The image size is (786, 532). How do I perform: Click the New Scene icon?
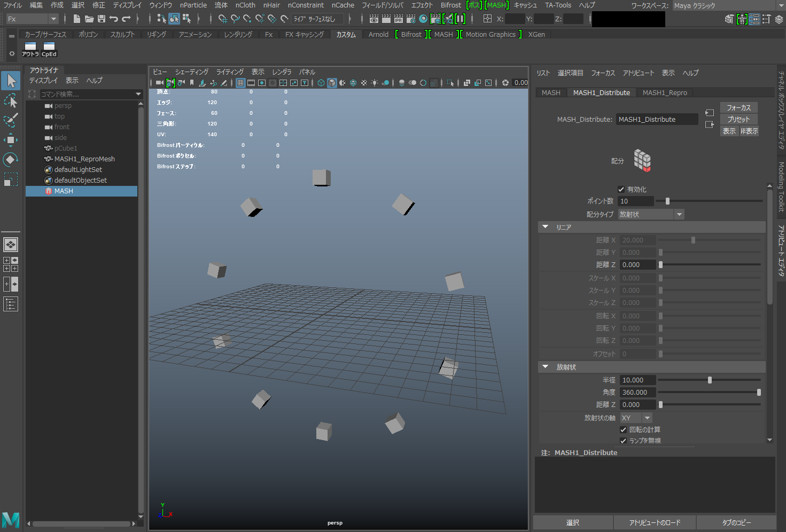pyautogui.click(x=77, y=19)
